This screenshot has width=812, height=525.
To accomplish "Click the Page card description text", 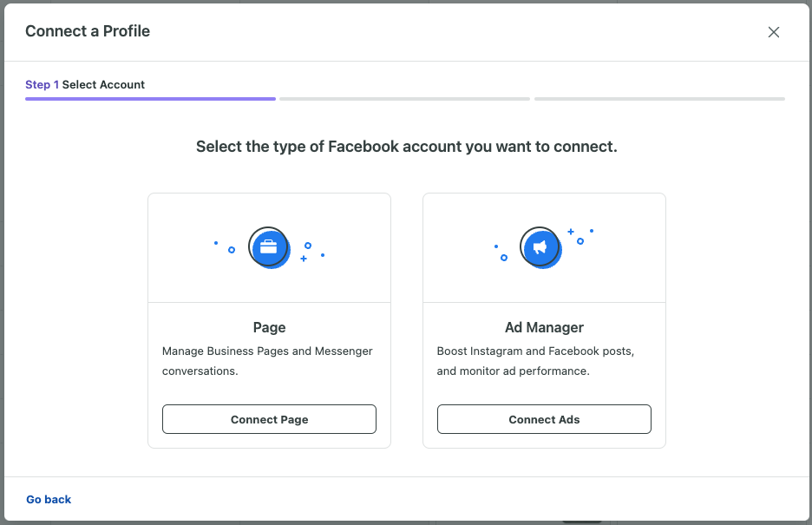I will pyautogui.click(x=267, y=361).
